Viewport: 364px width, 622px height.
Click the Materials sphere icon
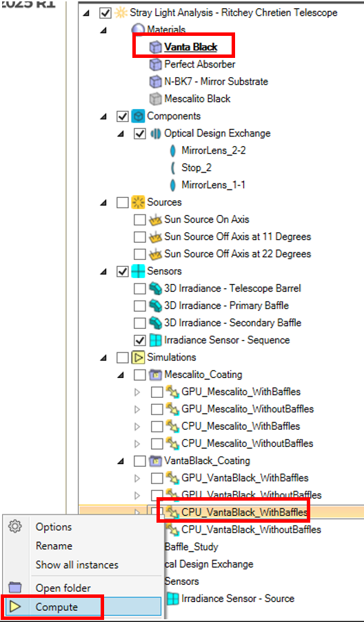pyautogui.click(x=138, y=30)
